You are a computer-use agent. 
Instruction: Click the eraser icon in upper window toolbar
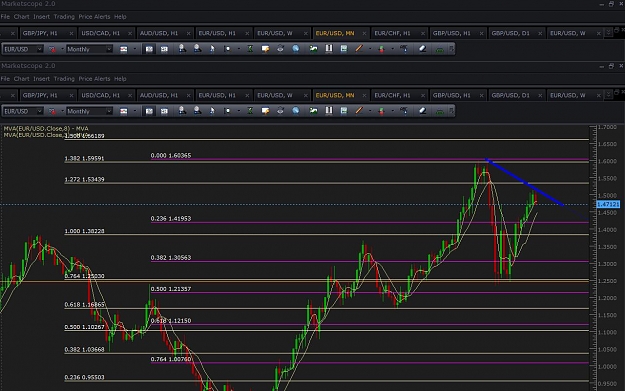423,49
